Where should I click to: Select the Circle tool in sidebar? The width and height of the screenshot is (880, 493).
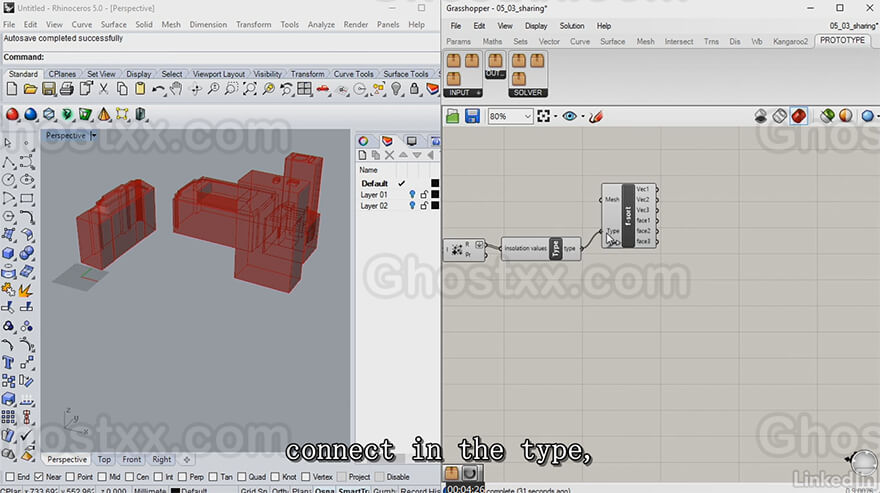coord(8,180)
